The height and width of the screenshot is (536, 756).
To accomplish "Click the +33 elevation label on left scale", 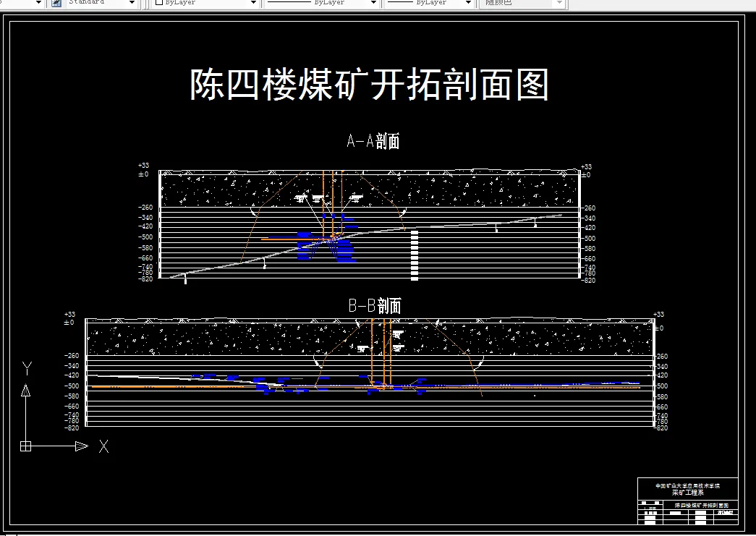I will coord(145,164).
